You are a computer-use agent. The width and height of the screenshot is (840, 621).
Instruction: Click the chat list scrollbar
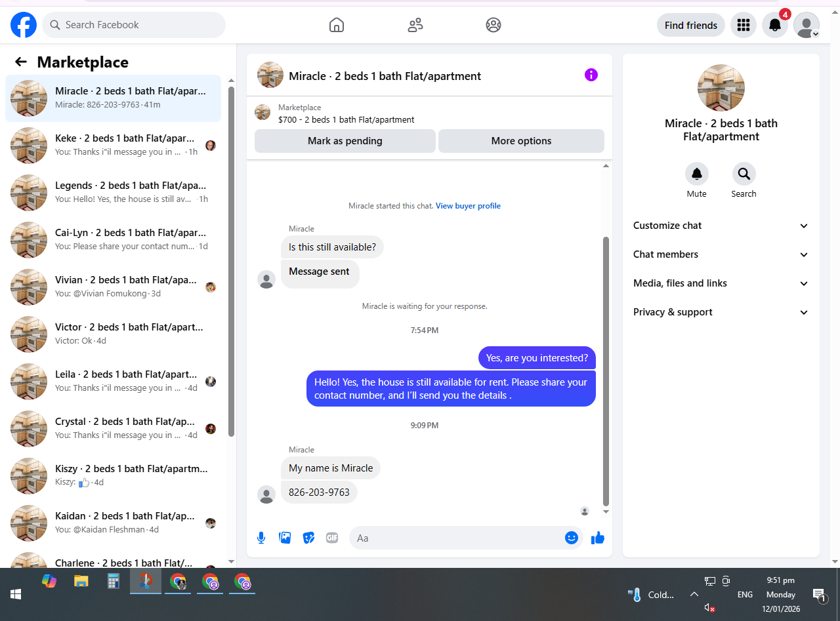click(x=231, y=261)
